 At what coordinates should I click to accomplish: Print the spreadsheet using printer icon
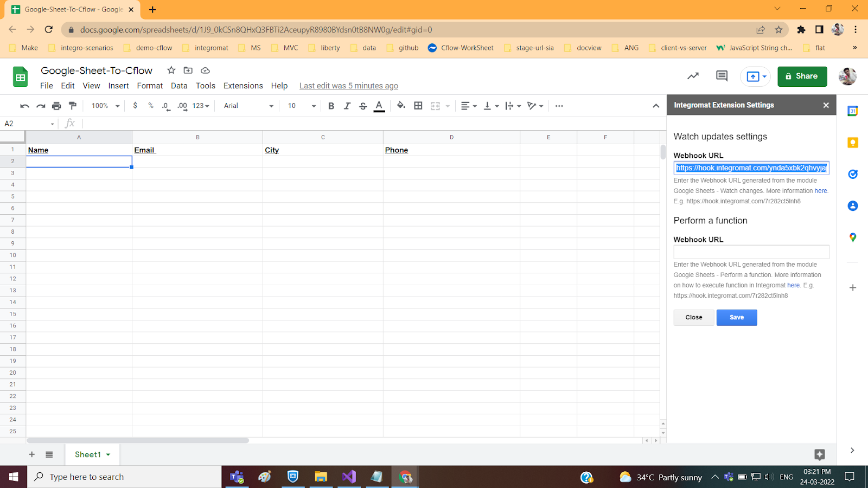tap(56, 106)
